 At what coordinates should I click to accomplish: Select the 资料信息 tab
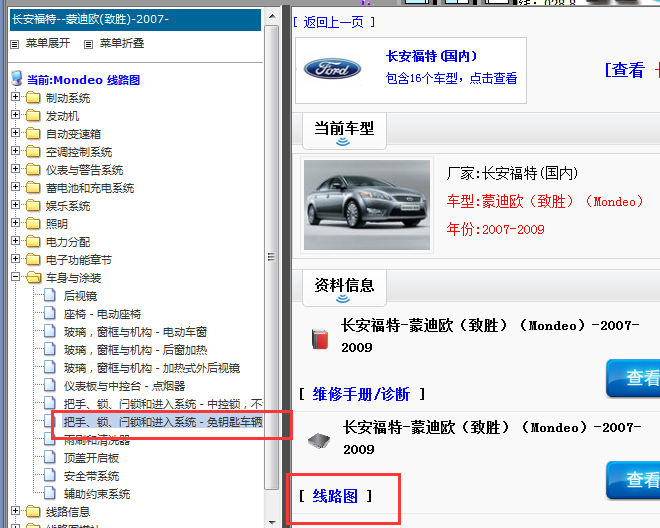pos(344,288)
